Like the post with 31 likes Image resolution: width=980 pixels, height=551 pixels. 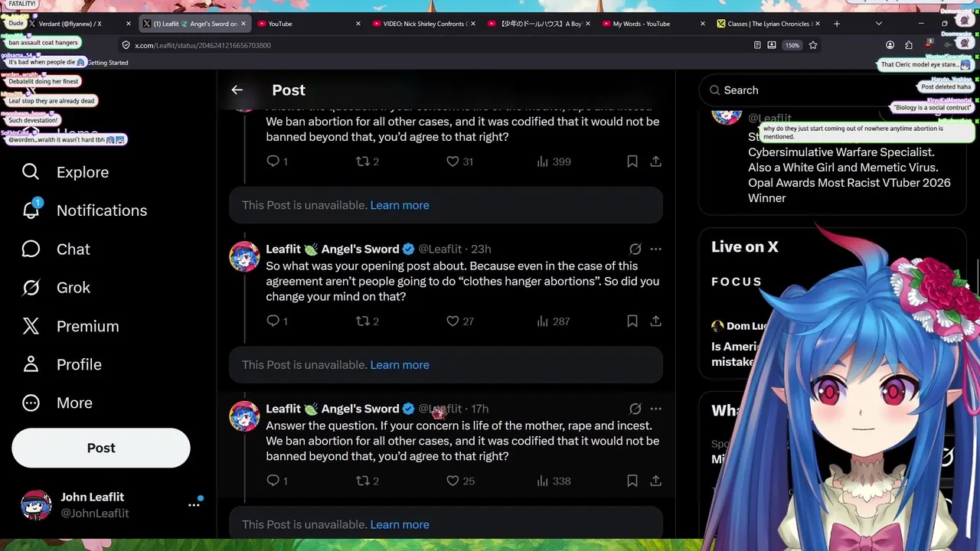(459, 161)
